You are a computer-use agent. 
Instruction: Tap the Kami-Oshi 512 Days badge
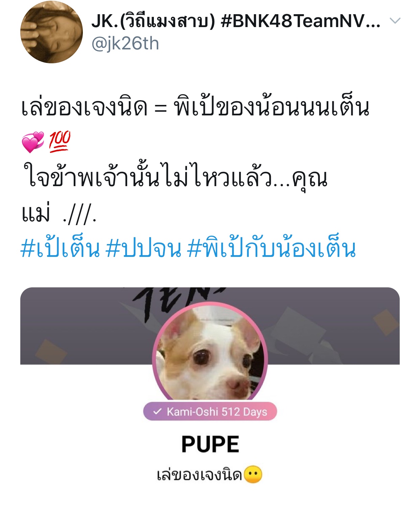point(210,412)
